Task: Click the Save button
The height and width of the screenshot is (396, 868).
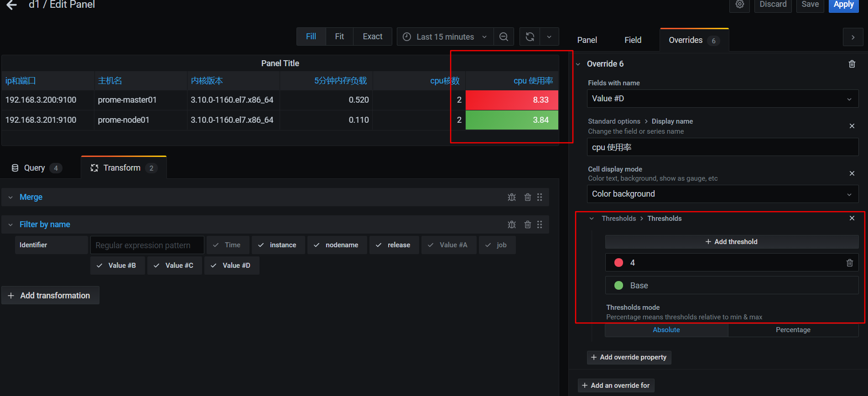Action: click(810, 5)
